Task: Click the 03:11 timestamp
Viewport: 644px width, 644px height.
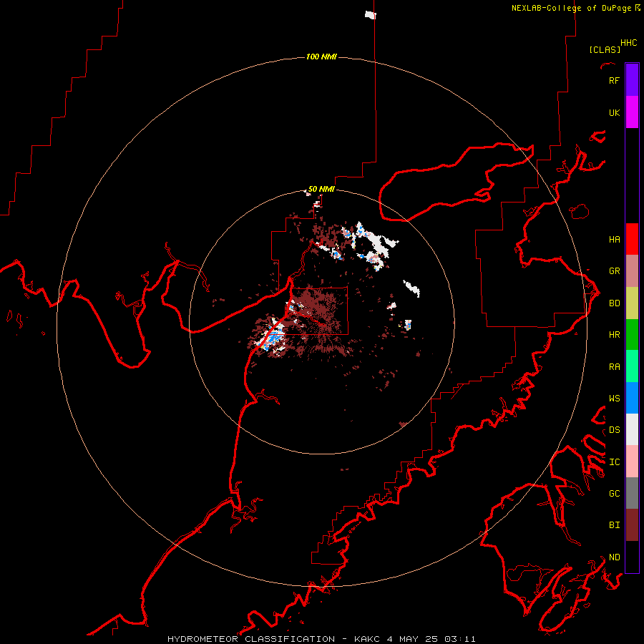Action: (x=462, y=639)
